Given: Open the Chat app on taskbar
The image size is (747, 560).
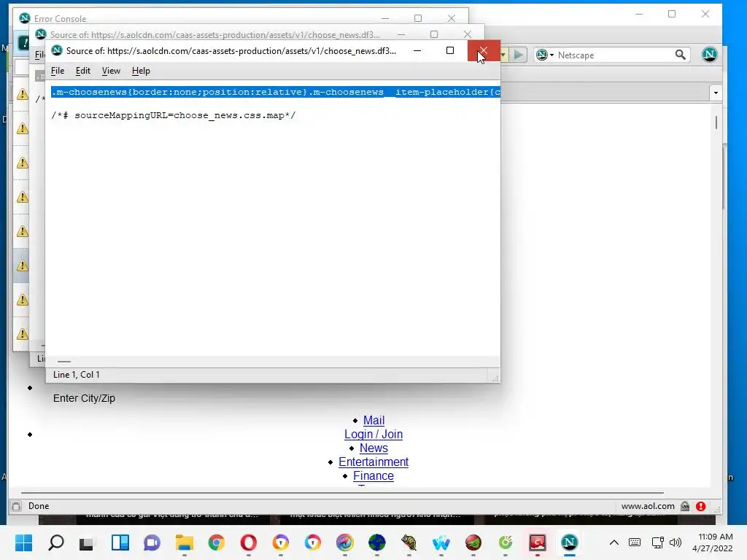Looking at the screenshot, I should (x=152, y=542).
